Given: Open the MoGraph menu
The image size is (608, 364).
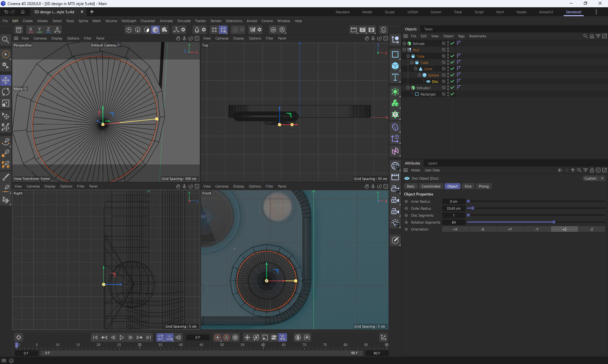Looking at the screenshot, I should (129, 21).
